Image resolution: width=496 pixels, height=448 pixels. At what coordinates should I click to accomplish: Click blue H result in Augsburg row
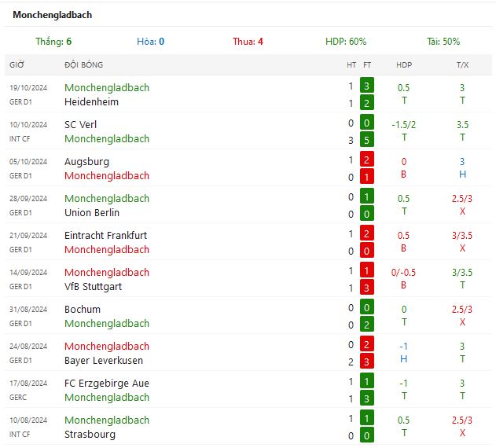point(462,174)
